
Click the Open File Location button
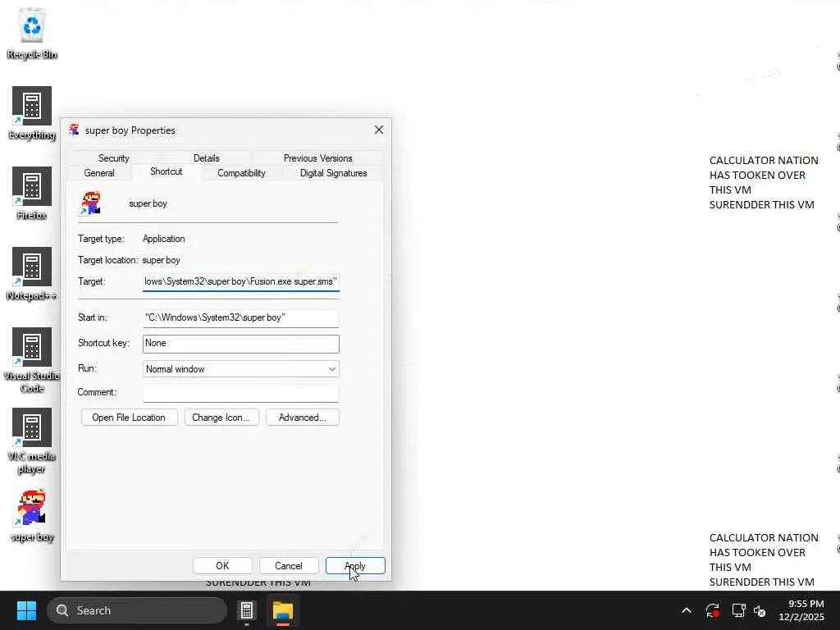coord(129,418)
